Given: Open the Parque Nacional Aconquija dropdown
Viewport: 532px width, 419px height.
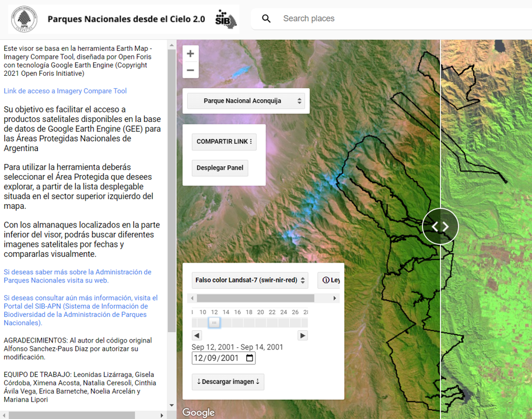Looking at the screenshot, I should tap(246, 101).
